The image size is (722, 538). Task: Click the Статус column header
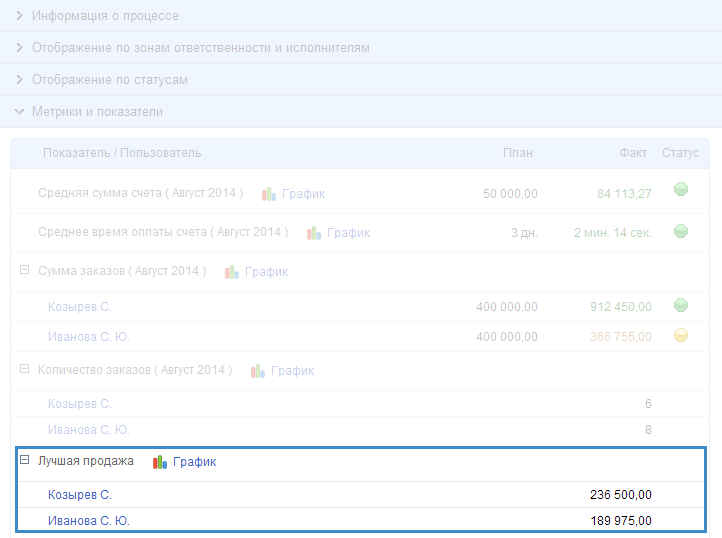(x=681, y=153)
